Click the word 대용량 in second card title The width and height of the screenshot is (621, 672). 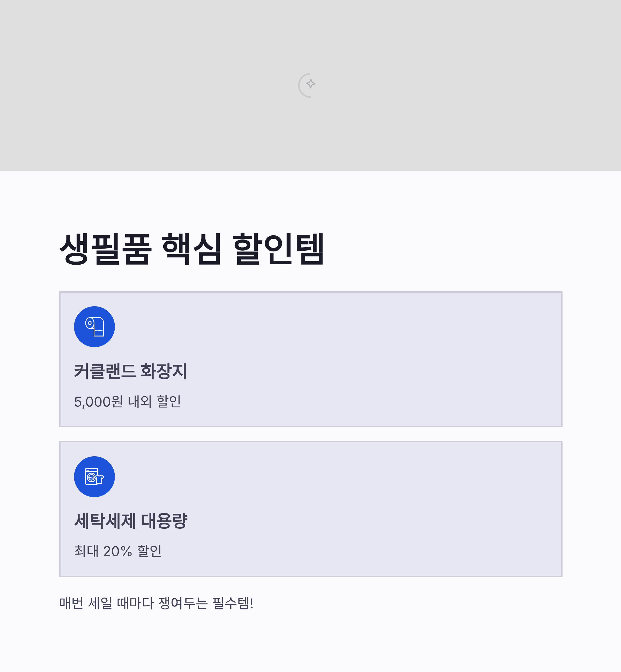point(164,521)
